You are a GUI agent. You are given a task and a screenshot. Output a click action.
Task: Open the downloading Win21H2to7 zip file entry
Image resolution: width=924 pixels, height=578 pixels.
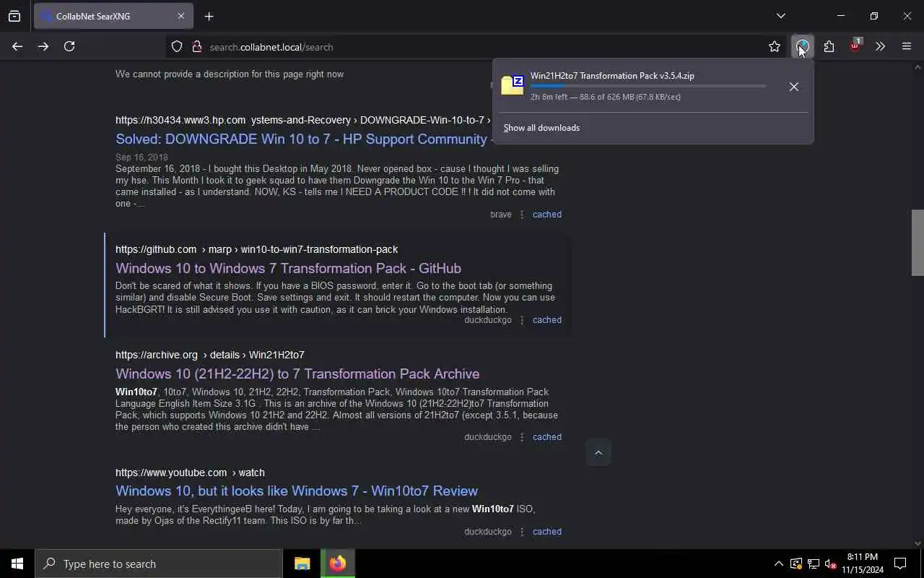point(635,86)
